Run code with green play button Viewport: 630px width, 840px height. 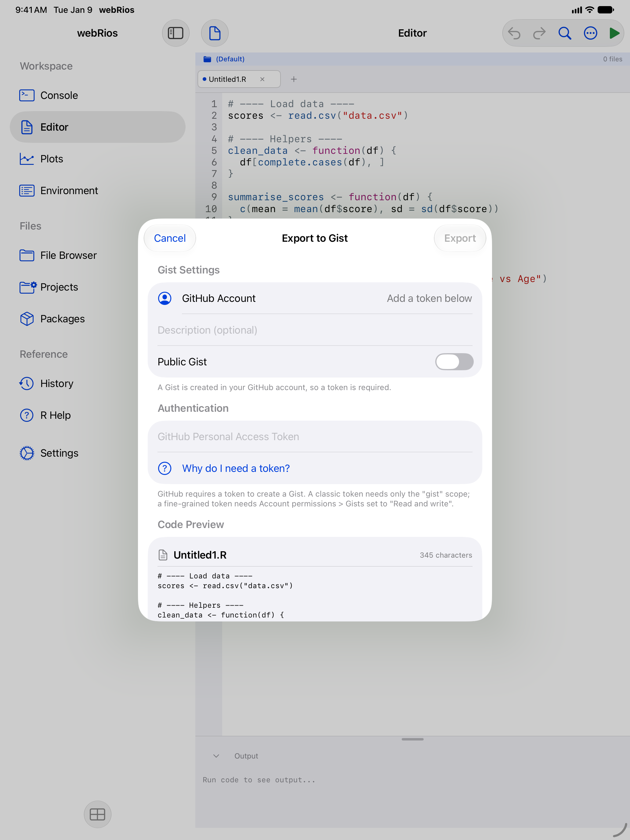point(614,33)
